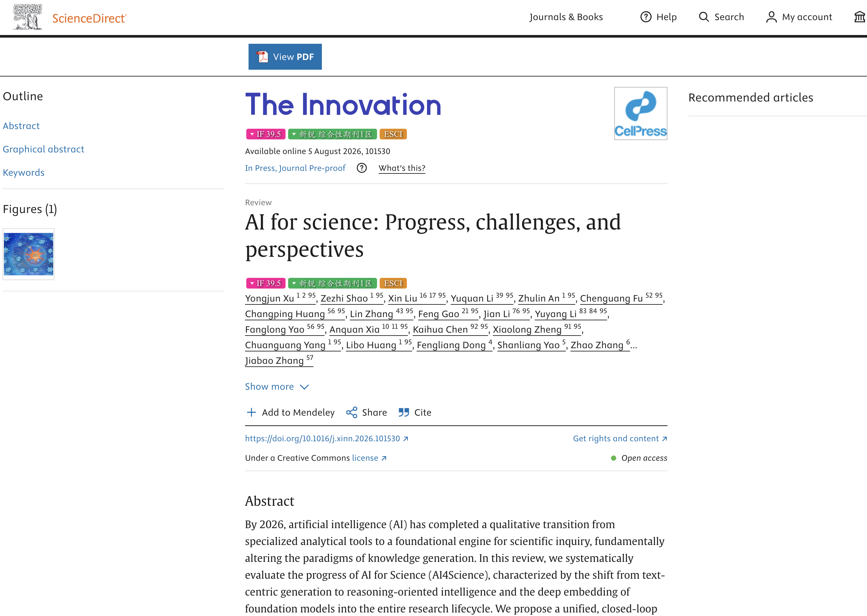This screenshot has height=616, width=867.
Task: Jump to Graphical abstract in outline
Action: click(43, 149)
